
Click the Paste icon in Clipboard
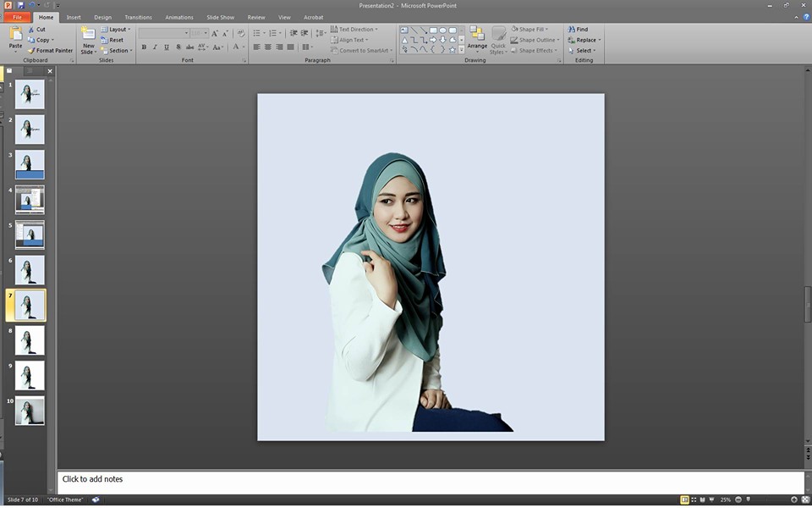(15, 34)
